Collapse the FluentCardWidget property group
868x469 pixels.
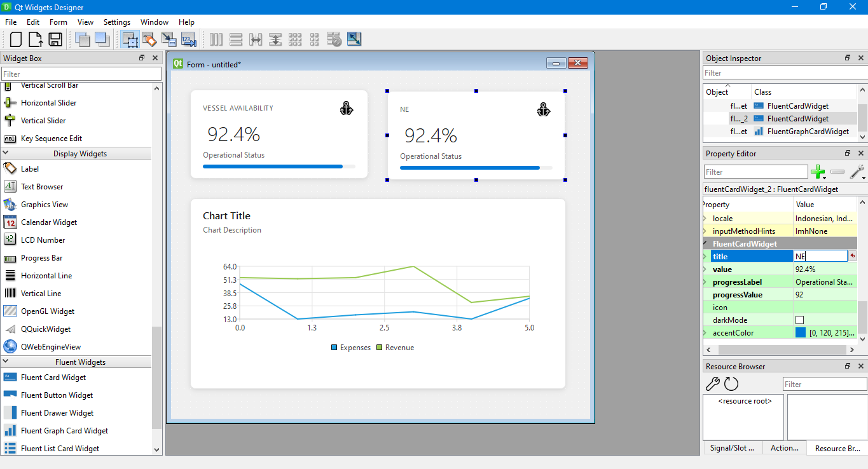pos(705,243)
